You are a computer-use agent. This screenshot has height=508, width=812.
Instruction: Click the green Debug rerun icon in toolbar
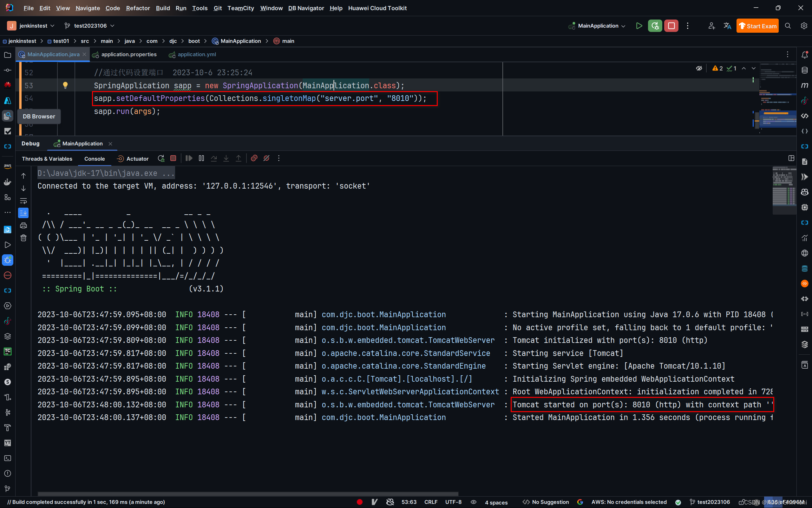[655, 26]
